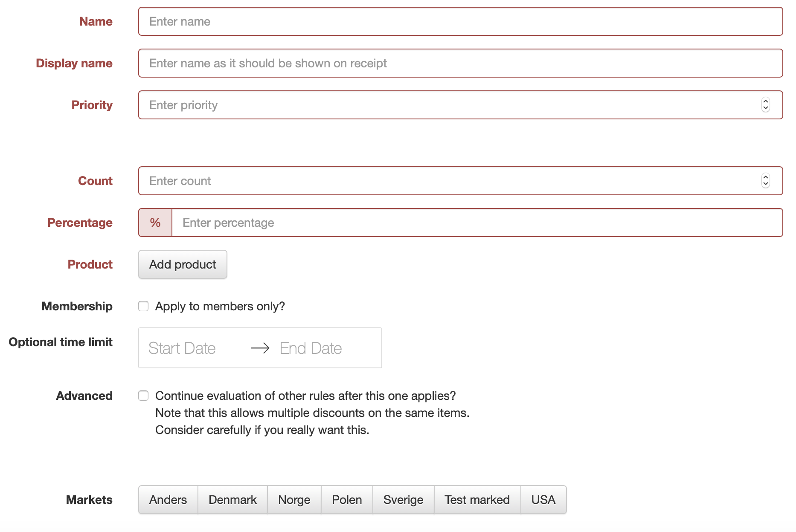Choose the Sverige market
The height and width of the screenshot is (532, 796).
[x=403, y=500]
